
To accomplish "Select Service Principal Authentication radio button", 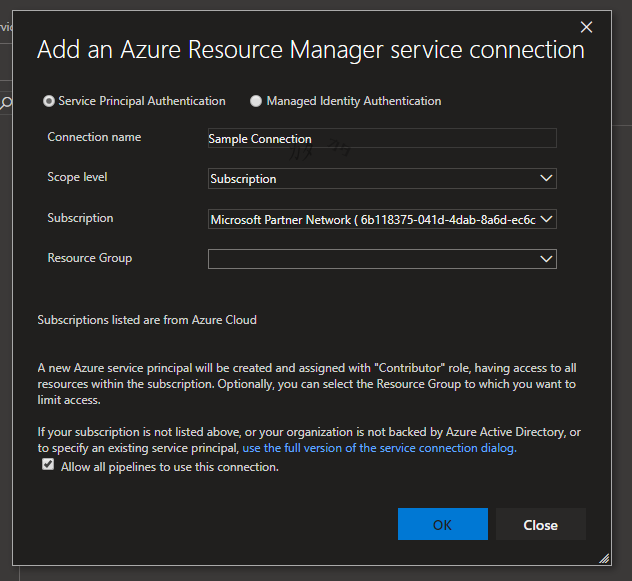I will (x=49, y=101).
